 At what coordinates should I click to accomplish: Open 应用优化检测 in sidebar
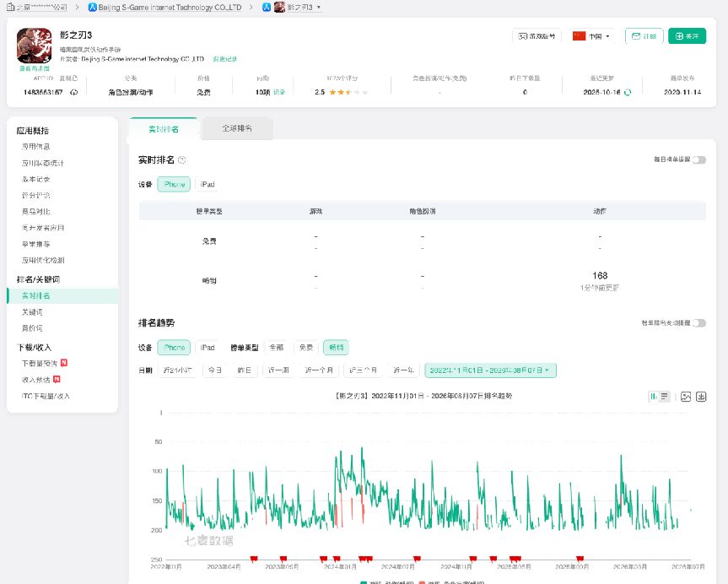point(43,260)
